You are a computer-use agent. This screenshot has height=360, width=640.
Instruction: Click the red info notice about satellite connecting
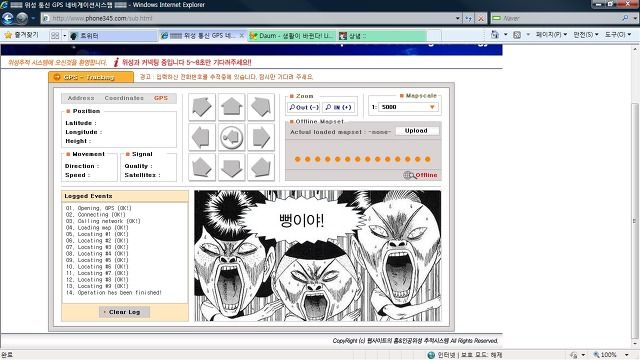182,62
